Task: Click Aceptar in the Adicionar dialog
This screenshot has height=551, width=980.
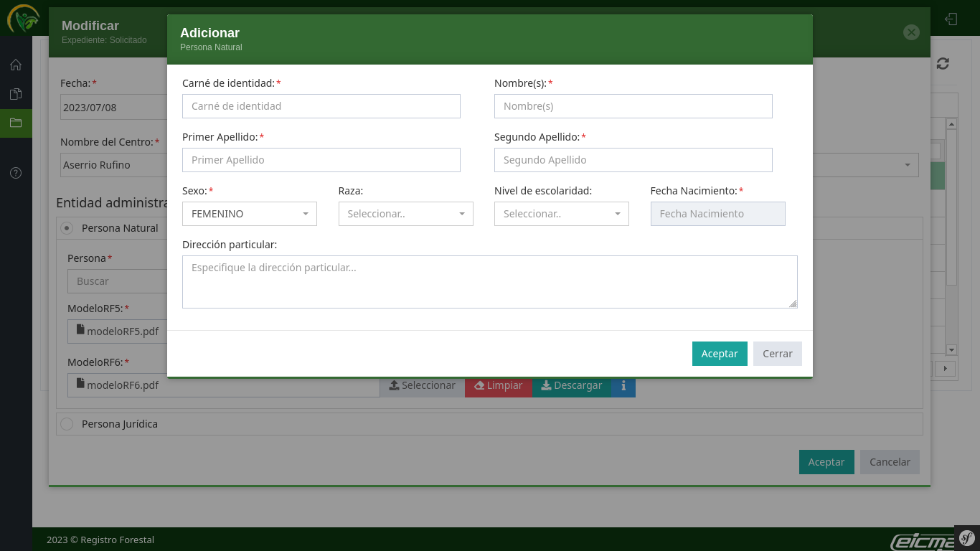Action: (719, 354)
